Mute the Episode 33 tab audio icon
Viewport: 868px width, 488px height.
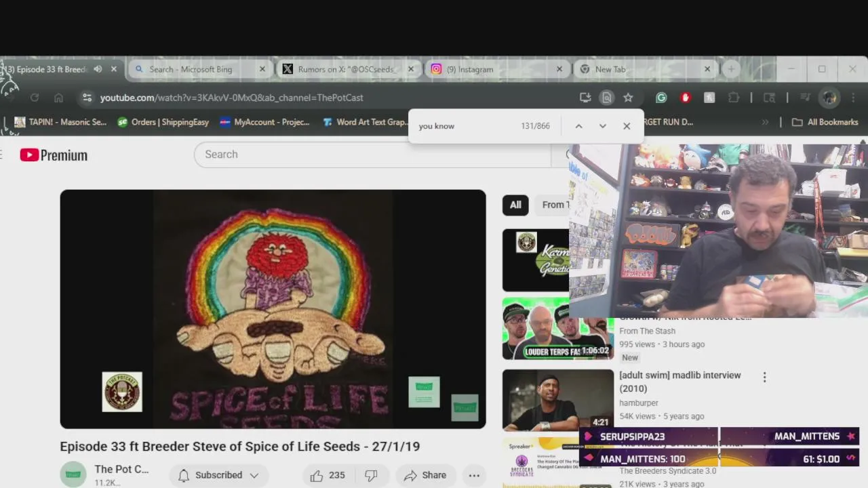tap(98, 69)
